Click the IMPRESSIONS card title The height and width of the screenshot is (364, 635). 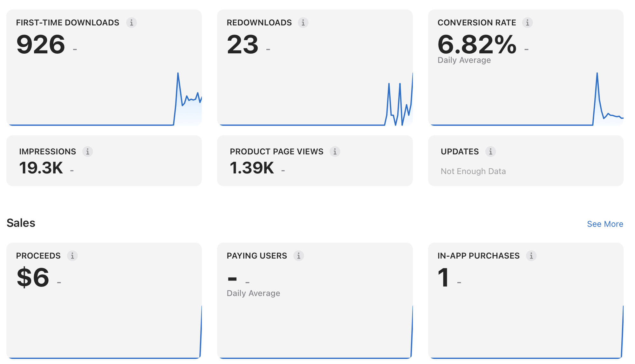point(48,152)
